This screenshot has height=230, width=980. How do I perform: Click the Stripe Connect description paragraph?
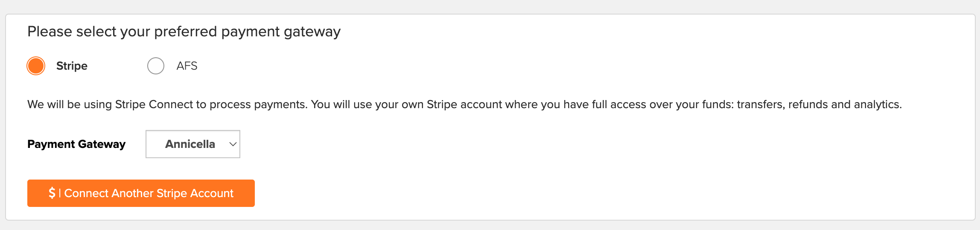pos(464,104)
